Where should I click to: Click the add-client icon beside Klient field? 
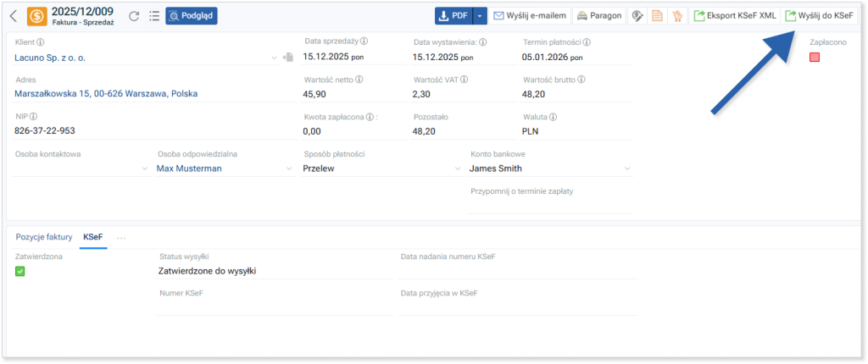tap(287, 58)
